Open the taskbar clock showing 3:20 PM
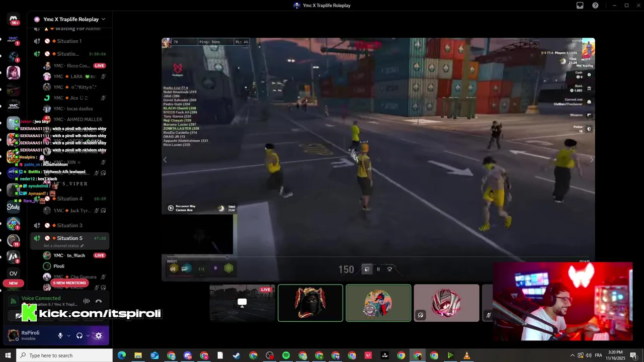This screenshot has height=362, width=644. (x=615, y=355)
